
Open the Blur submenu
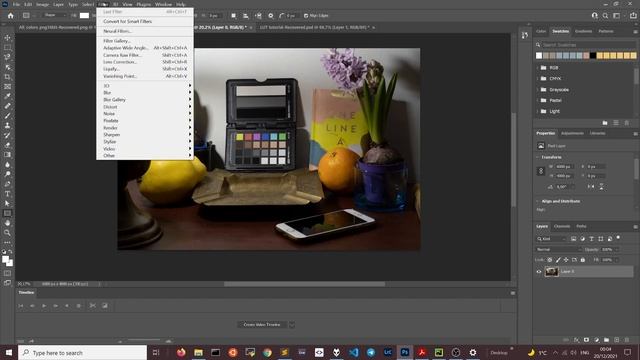(x=144, y=93)
